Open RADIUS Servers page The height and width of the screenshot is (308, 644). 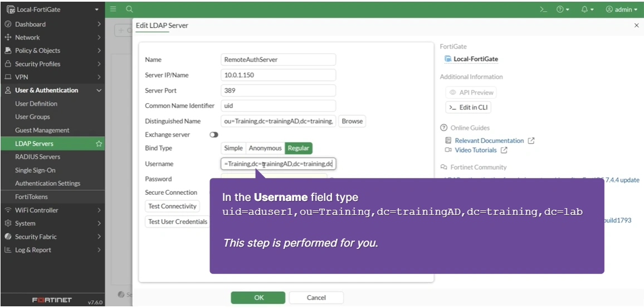click(x=38, y=157)
